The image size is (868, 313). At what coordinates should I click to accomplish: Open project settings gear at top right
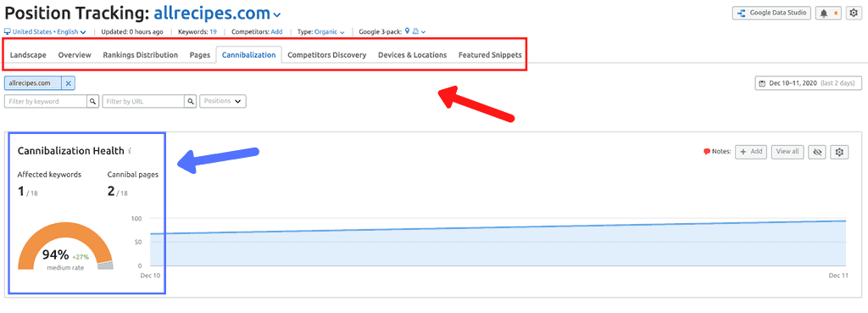pos(853,13)
